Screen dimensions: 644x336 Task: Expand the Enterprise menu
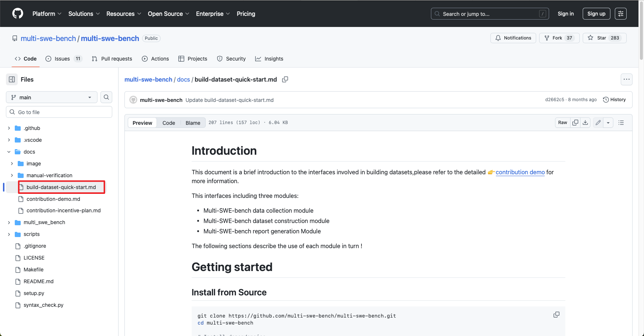tap(213, 14)
